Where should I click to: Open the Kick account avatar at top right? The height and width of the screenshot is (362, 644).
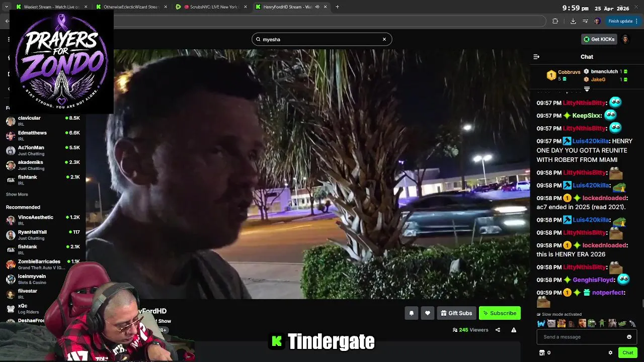click(625, 39)
